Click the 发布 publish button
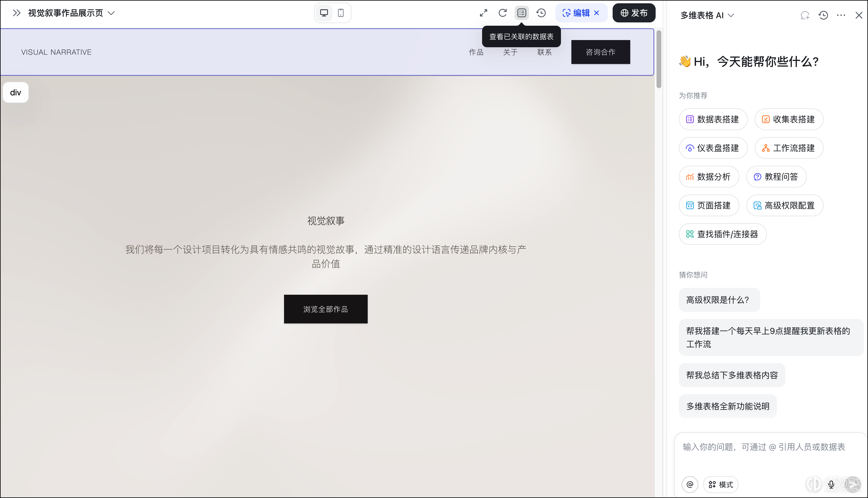The height and width of the screenshot is (498, 868). [x=634, y=13]
